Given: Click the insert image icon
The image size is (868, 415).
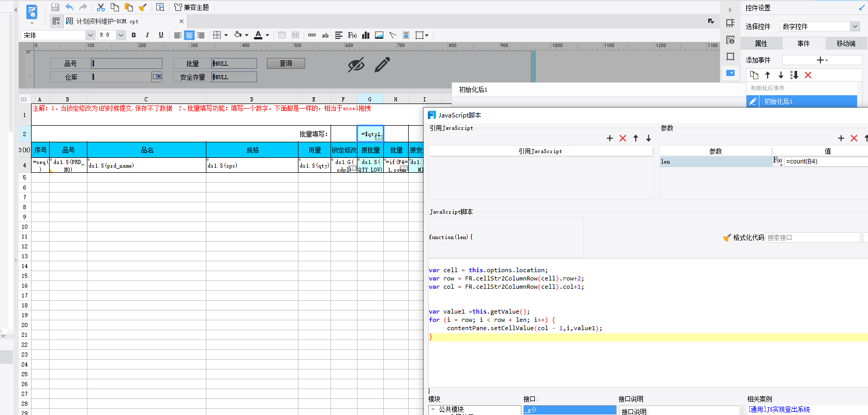Looking at the screenshot, I should click(x=379, y=35).
